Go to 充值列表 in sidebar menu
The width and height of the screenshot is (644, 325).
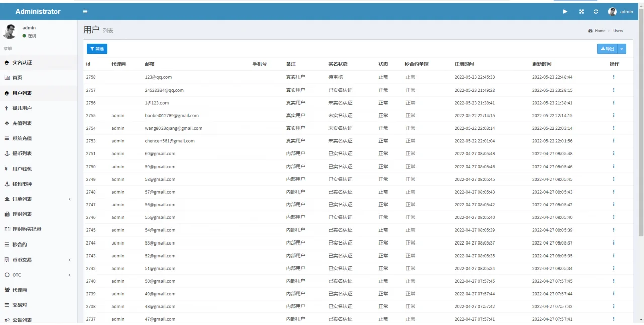(x=22, y=123)
